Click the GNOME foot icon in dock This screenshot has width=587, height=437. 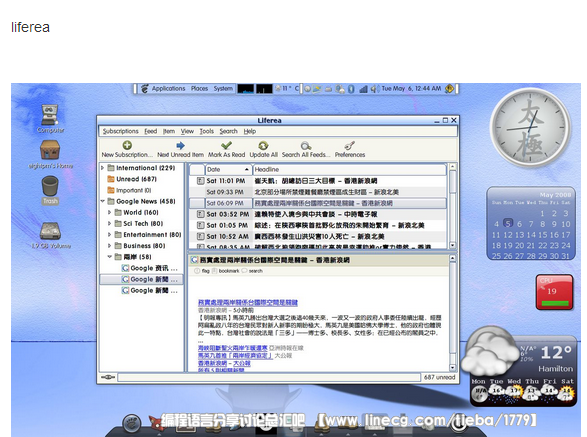click(x=132, y=423)
